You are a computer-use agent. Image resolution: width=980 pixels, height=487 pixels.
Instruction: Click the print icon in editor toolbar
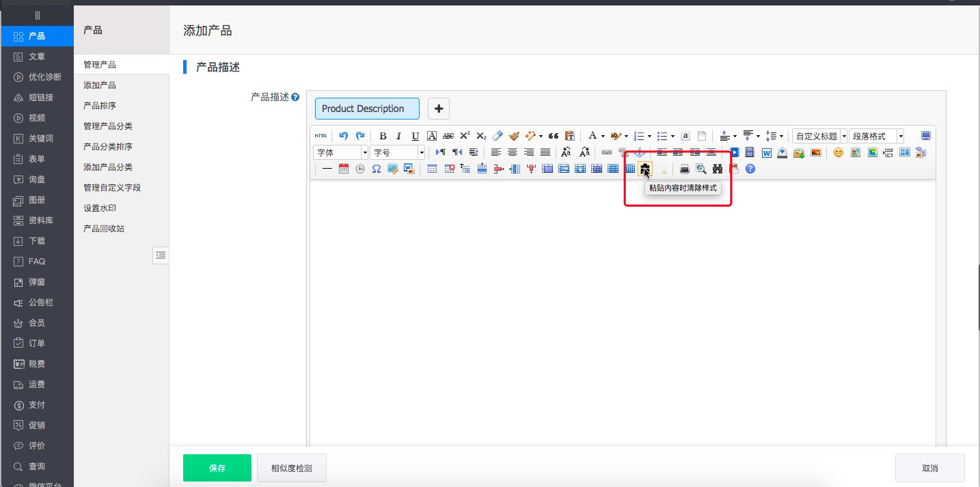pos(684,169)
